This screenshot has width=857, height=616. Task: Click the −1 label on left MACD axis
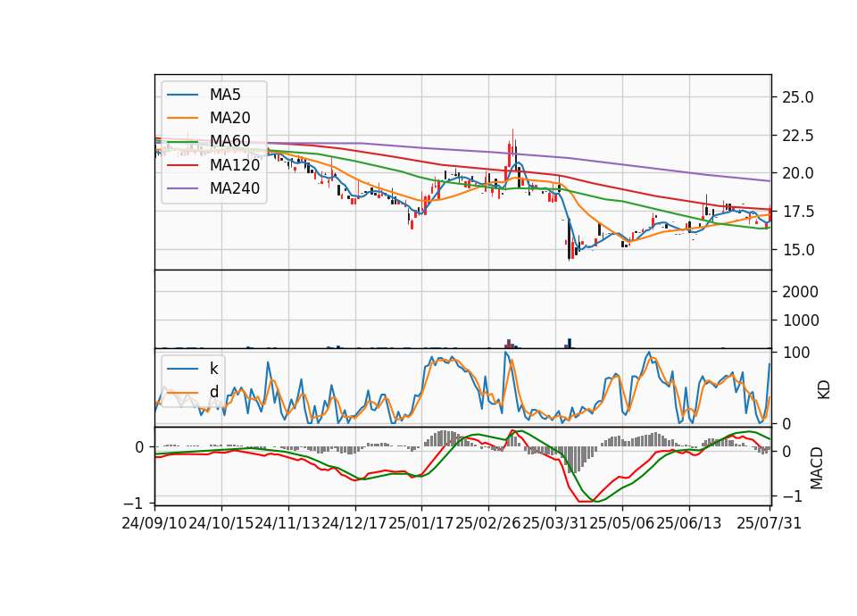[x=134, y=503]
